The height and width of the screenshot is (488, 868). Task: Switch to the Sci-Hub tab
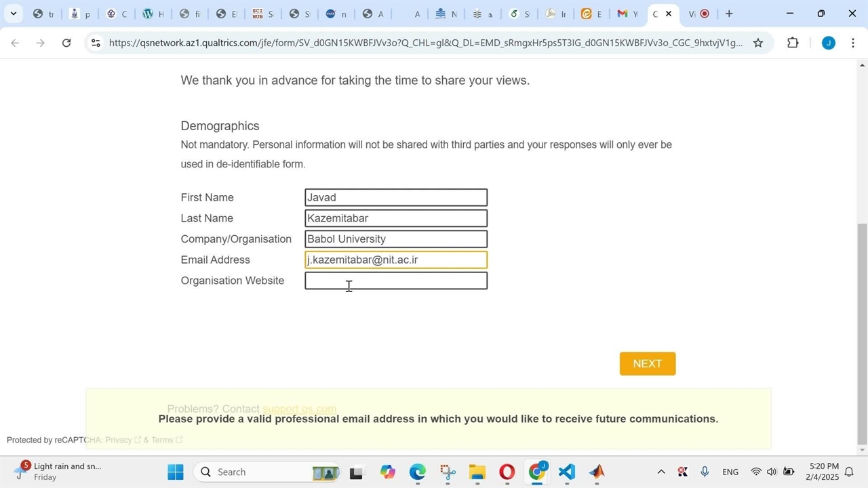[x=262, y=14]
